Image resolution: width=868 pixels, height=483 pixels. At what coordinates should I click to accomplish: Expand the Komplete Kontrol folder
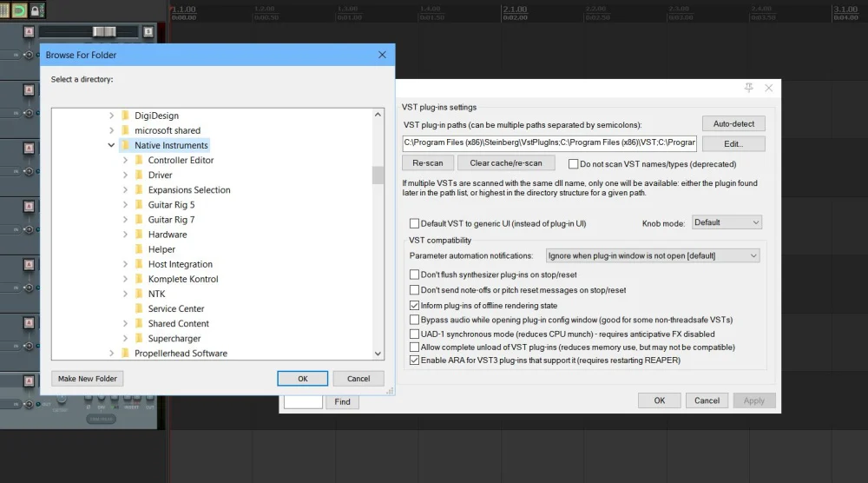coord(125,279)
